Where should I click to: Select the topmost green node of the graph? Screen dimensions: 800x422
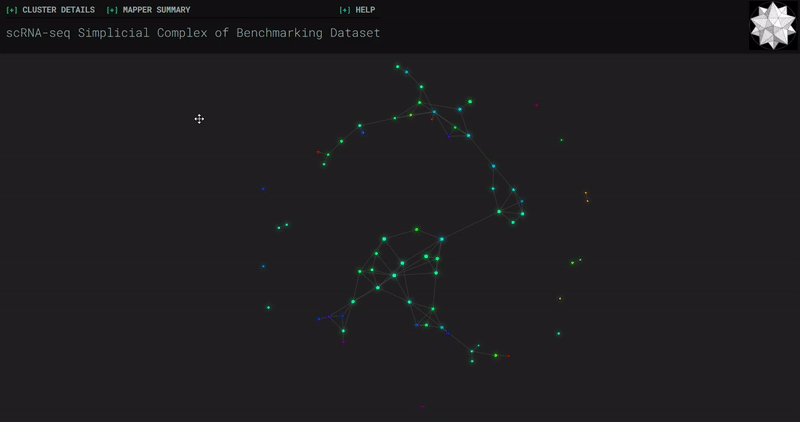(x=397, y=66)
